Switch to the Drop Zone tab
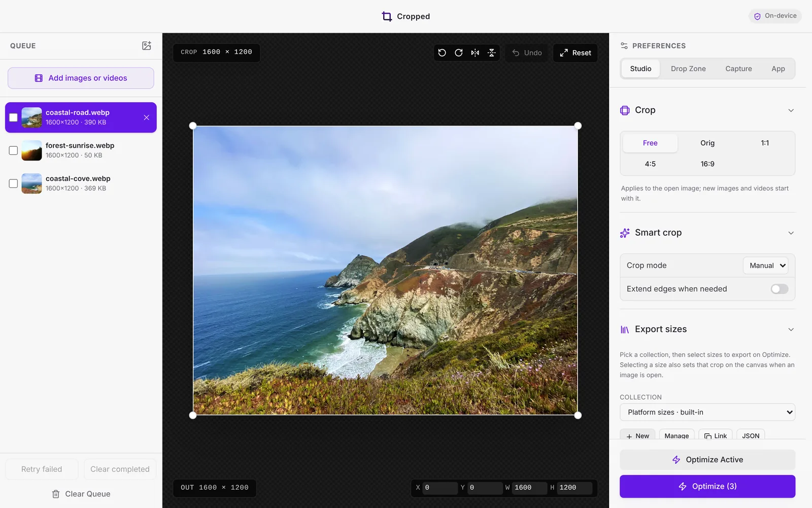The height and width of the screenshot is (508, 812). click(x=688, y=69)
